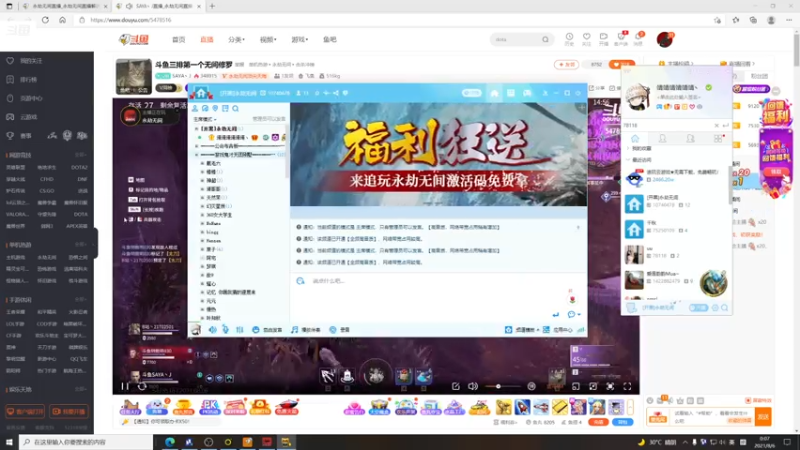Click the user avatar in Douyu header
This screenshot has height=450, width=800.
tap(665, 39)
